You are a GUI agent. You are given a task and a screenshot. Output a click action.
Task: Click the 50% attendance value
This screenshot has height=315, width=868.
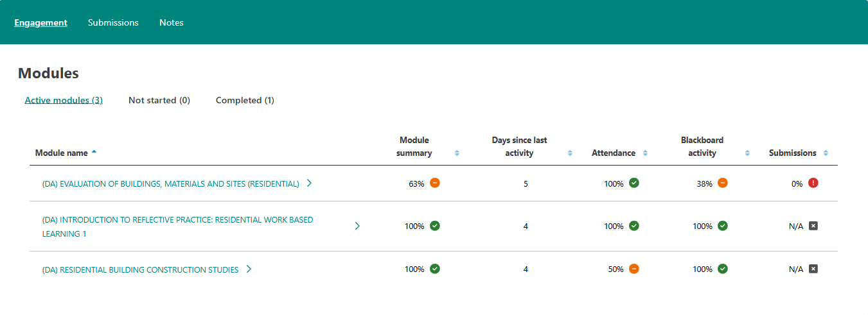(616, 269)
